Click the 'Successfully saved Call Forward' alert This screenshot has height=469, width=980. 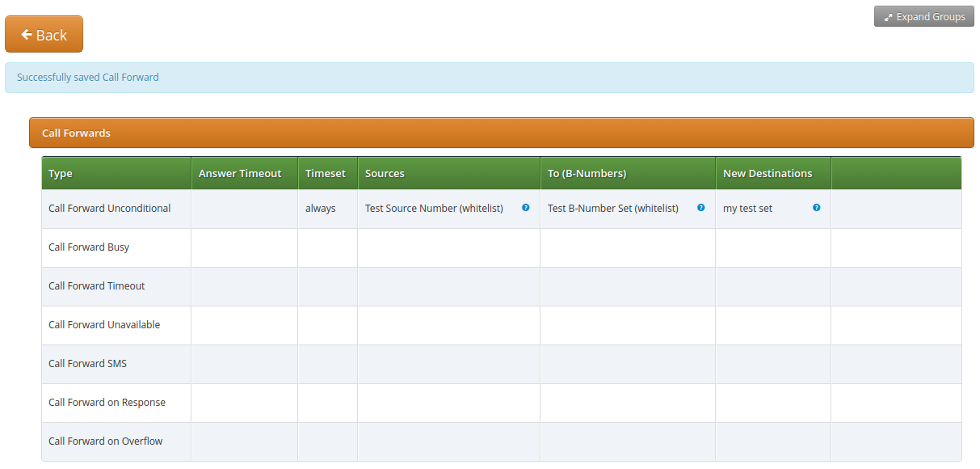click(x=489, y=78)
